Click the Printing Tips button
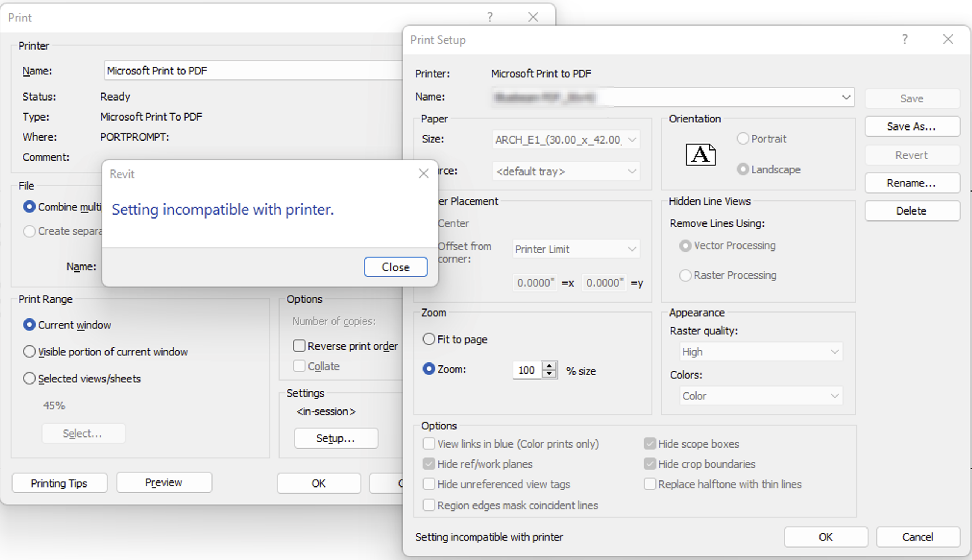 (x=59, y=483)
